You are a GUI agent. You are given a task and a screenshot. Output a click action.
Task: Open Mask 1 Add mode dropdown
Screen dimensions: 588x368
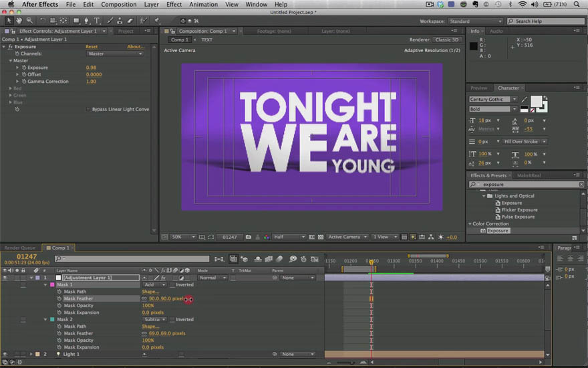[x=154, y=284]
